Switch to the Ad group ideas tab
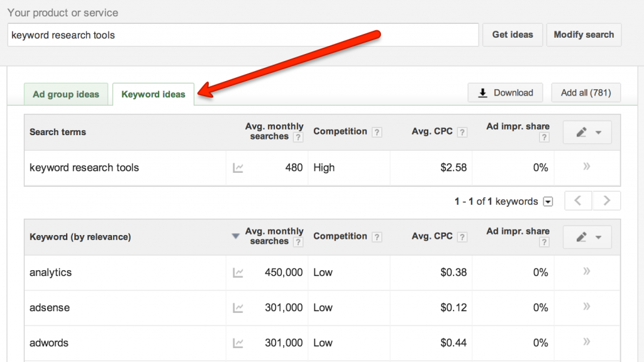The image size is (644, 362). click(x=65, y=94)
